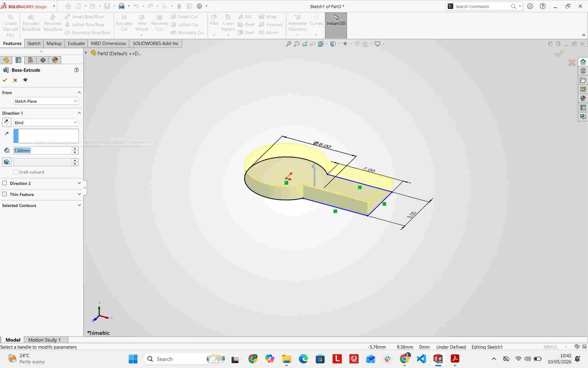Viewport: 588px width, 368px height.
Task: Accept the Boss-Extrude with green checkmark
Action: coord(5,80)
